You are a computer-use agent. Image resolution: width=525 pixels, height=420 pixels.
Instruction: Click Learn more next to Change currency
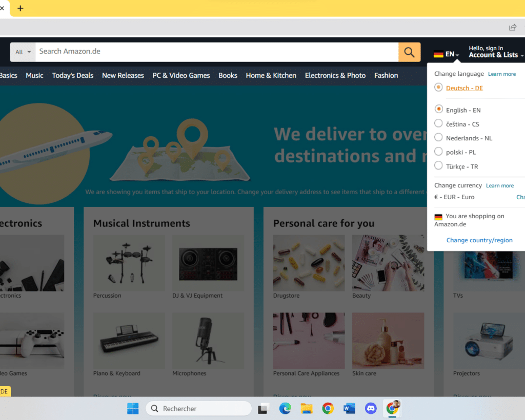pos(499,185)
